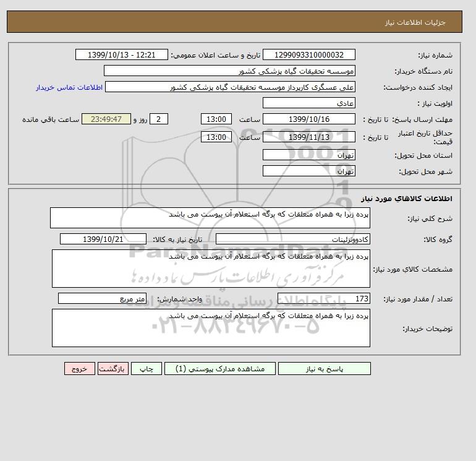Screen dimensions: 476x461
Task: Click the خروج exit button
Action: pyautogui.click(x=80, y=369)
